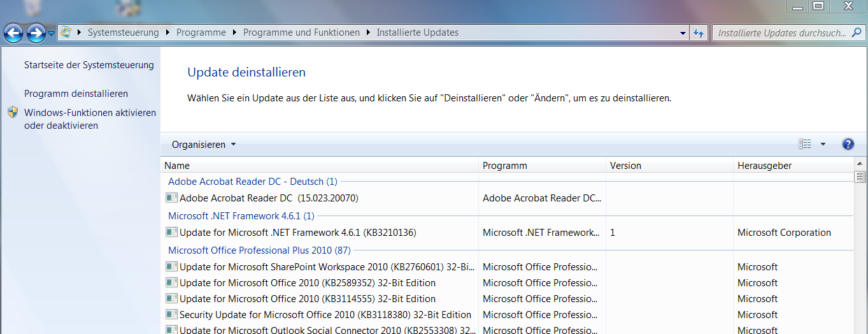
Task: Go to Programme und Funktionen breadcrumb
Action: tap(301, 33)
